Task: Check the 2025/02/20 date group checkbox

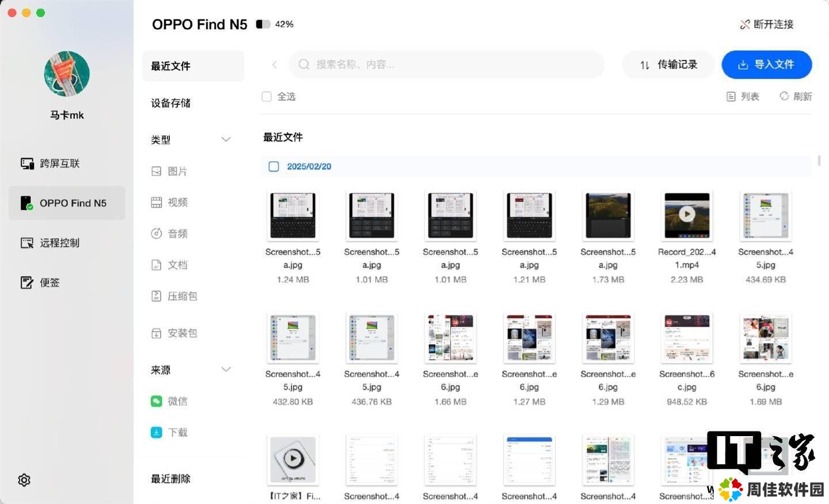Action: coord(274,166)
